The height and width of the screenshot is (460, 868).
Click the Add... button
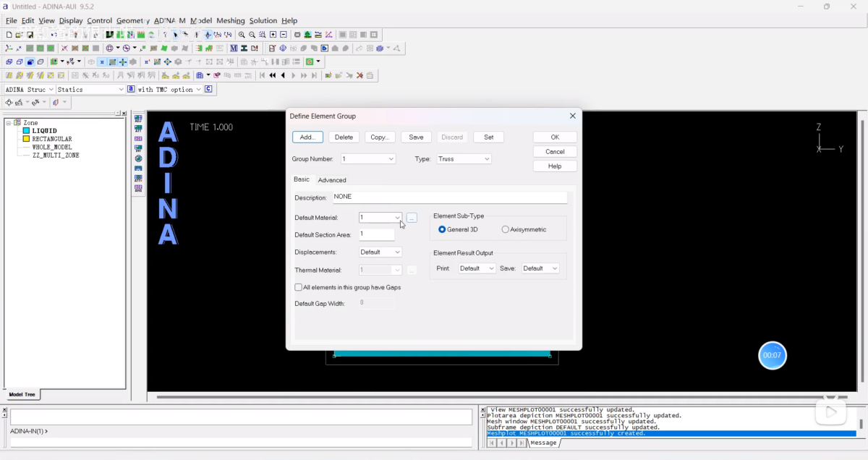coord(307,137)
